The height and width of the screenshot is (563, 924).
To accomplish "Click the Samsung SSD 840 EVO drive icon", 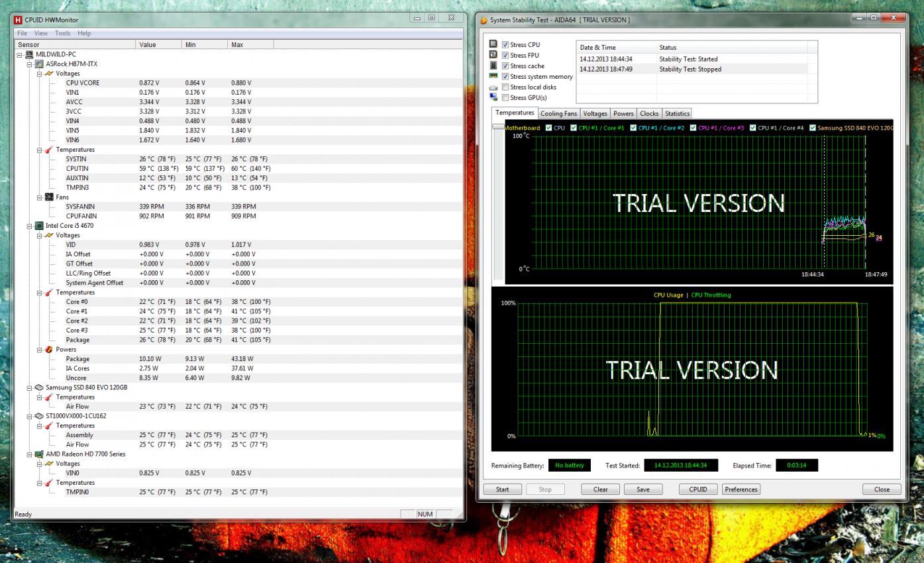I will (39, 387).
